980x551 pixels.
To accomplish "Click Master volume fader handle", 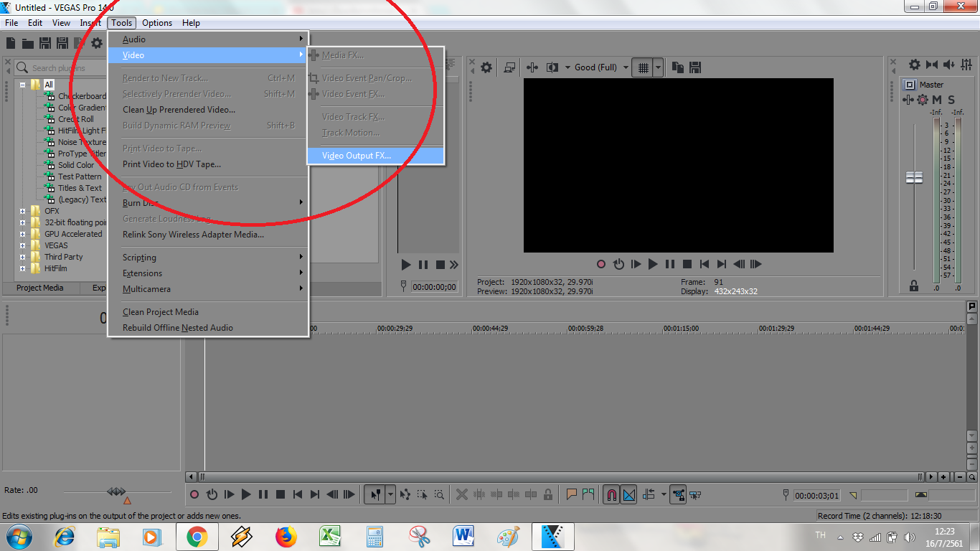I will coord(914,177).
